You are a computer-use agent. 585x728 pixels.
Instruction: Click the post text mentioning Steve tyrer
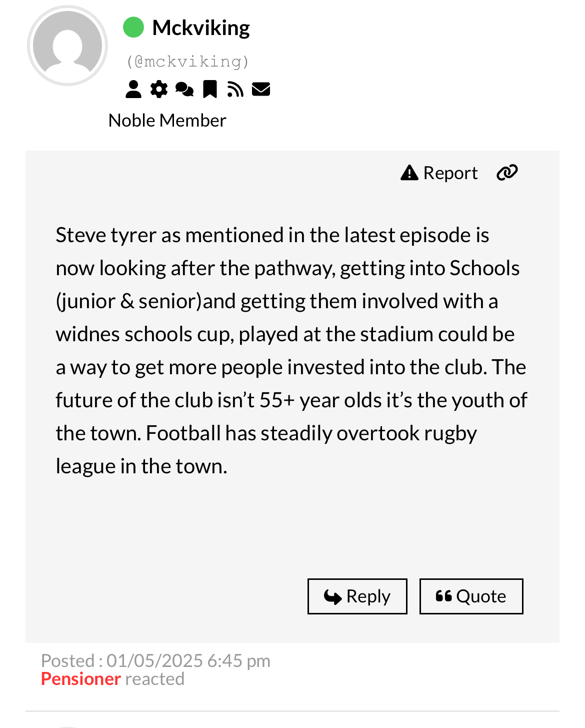coord(291,351)
